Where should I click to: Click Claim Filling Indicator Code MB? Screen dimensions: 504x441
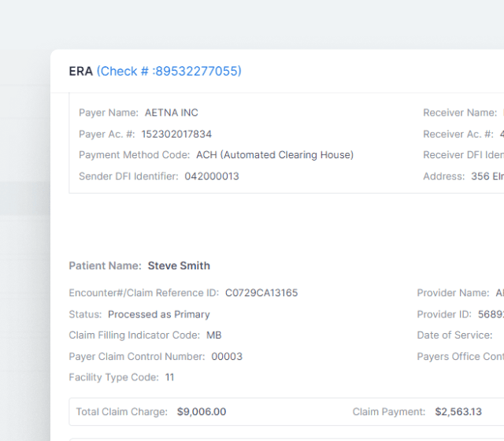tap(214, 335)
